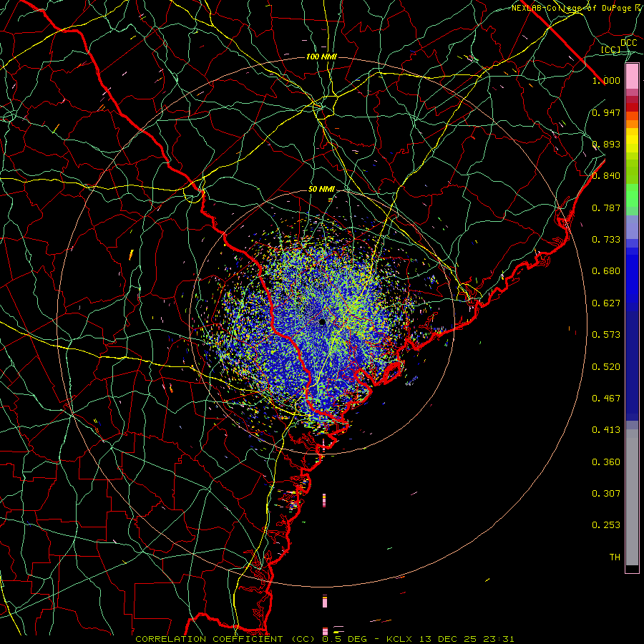The height and width of the screenshot is (644, 644).
Task: Select the 0.520 legend value
Action: click(606, 367)
